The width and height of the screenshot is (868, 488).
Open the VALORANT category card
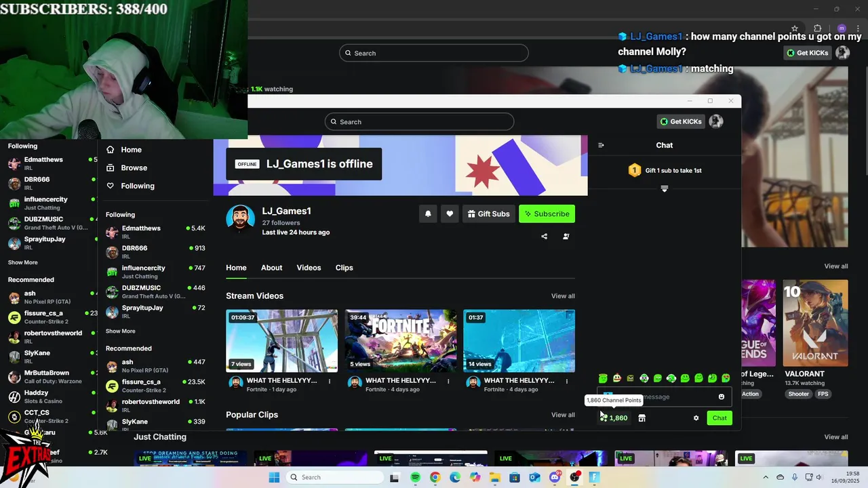tap(815, 323)
